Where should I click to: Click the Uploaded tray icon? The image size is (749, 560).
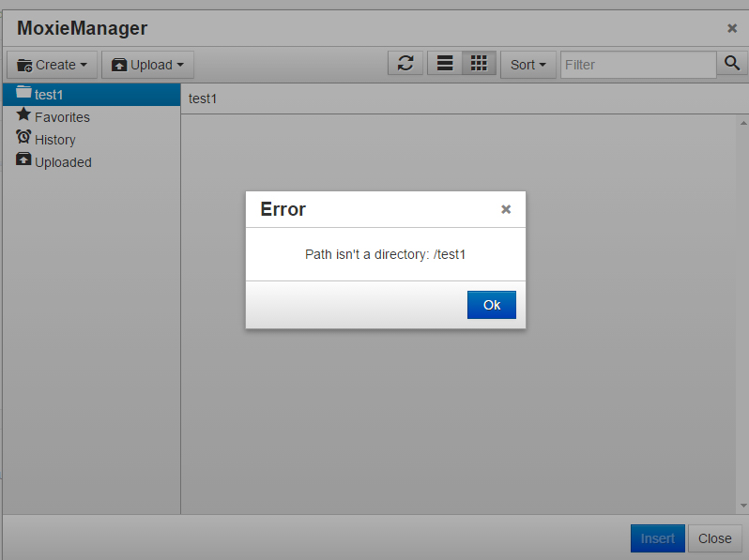[23, 159]
